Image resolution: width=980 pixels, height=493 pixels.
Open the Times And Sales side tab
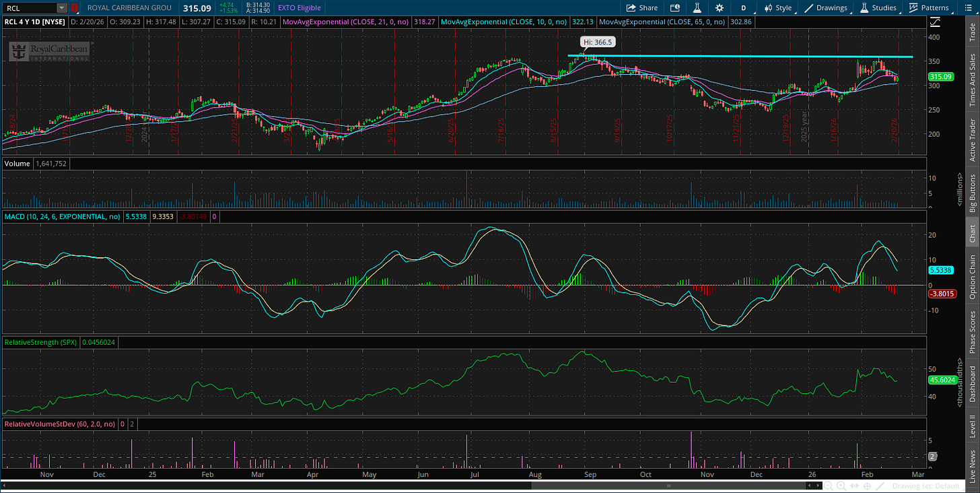pos(972,79)
